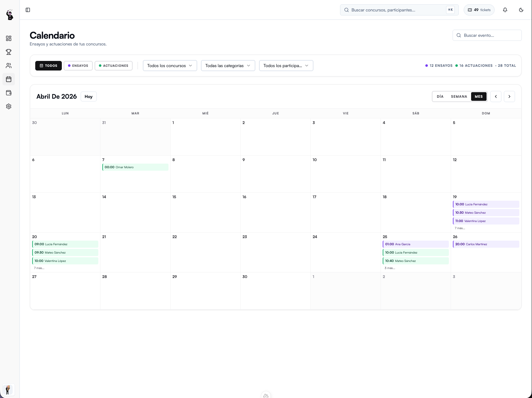This screenshot has width=532, height=398.
Task: Switch to DÍA view
Action: [440, 96]
